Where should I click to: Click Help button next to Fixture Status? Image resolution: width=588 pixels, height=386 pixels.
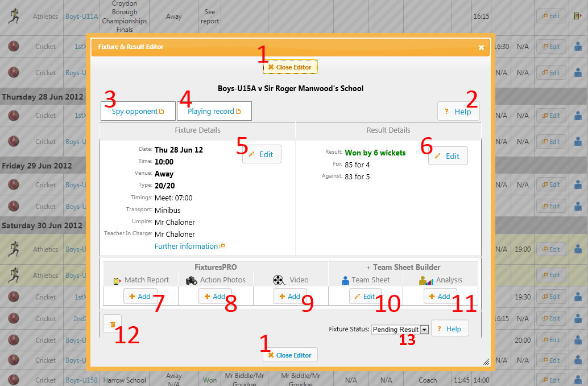450,329
